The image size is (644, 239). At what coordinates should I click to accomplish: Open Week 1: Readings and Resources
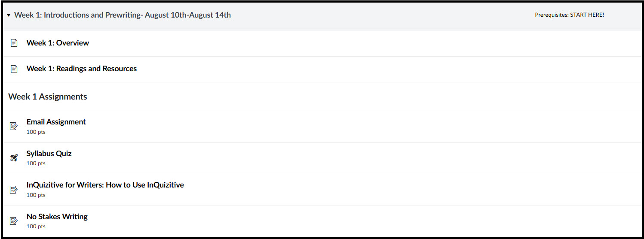[x=82, y=69]
